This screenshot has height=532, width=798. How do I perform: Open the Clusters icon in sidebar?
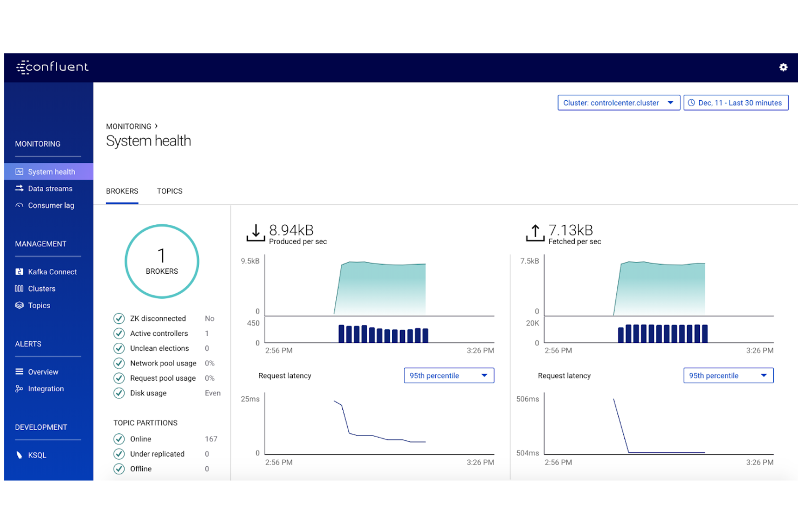pyautogui.click(x=19, y=288)
